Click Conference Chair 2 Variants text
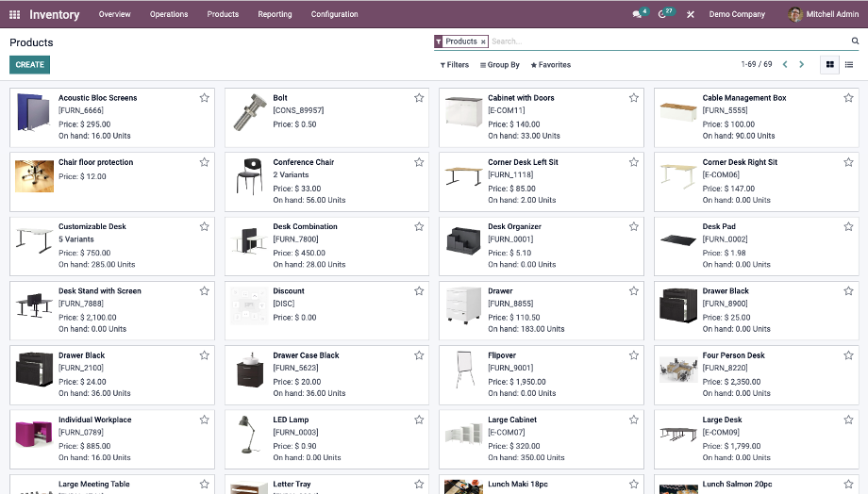This screenshot has width=868, height=494. [x=291, y=174]
